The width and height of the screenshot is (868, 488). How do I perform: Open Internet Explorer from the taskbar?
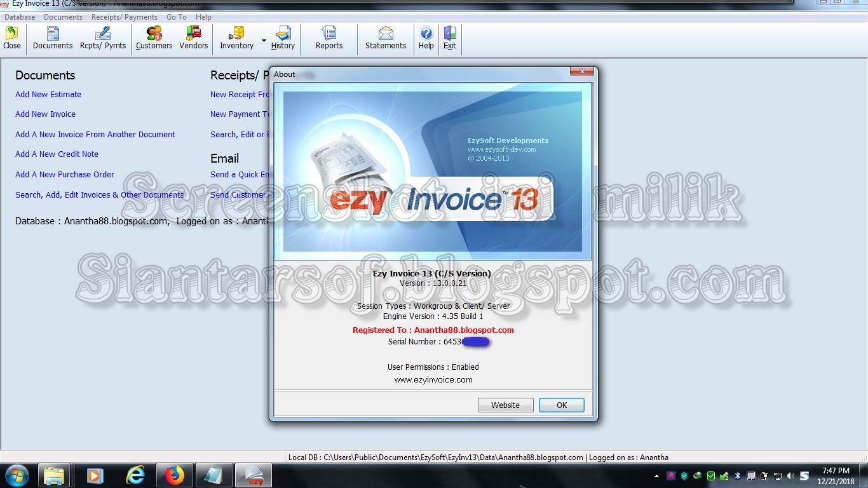pyautogui.click(x=135, y=475)
